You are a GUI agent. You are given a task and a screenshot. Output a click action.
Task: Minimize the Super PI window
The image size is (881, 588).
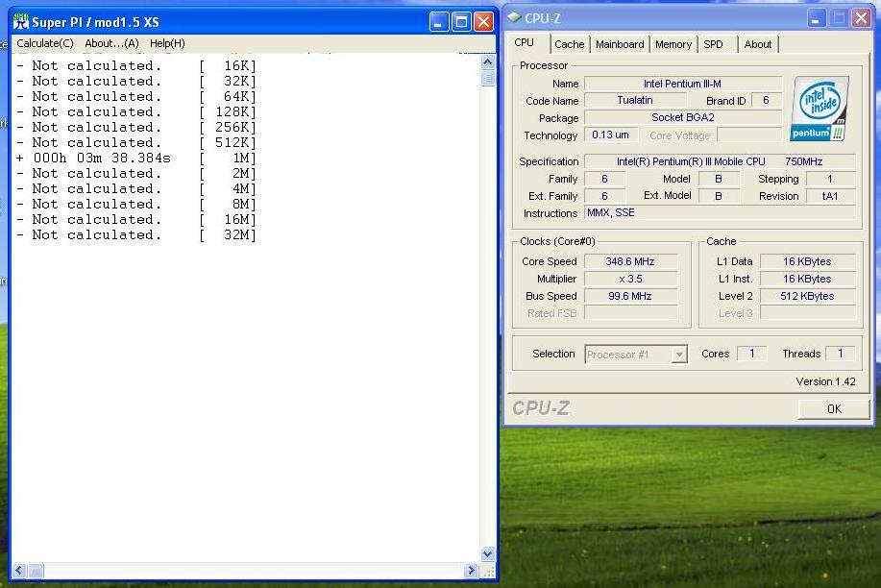tap(439, 22)
